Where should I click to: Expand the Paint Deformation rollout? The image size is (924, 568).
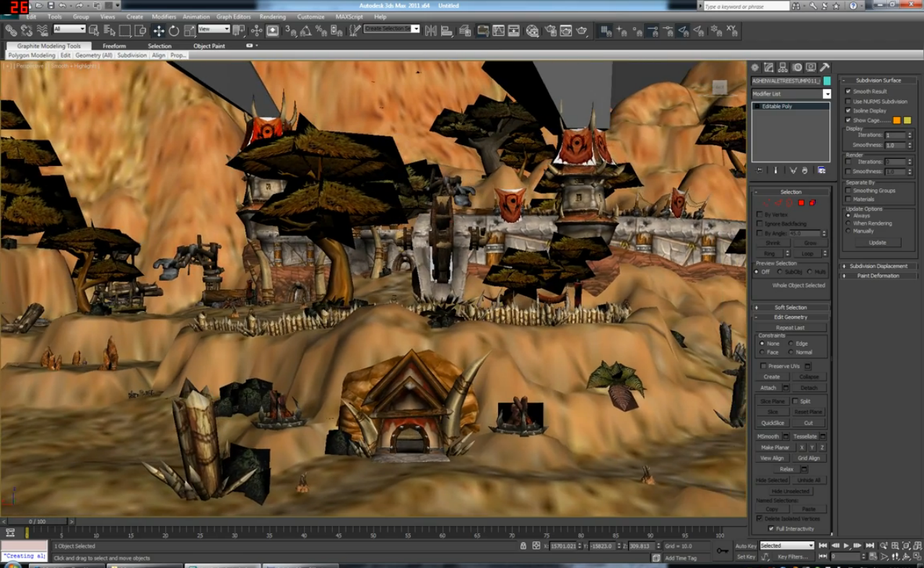pos(878,276)
